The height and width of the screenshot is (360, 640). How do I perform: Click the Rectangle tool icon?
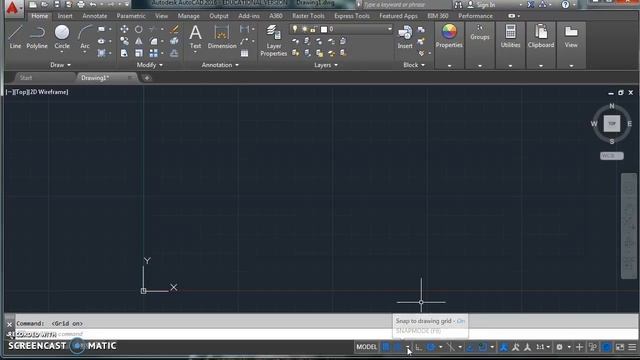point(101,29)
